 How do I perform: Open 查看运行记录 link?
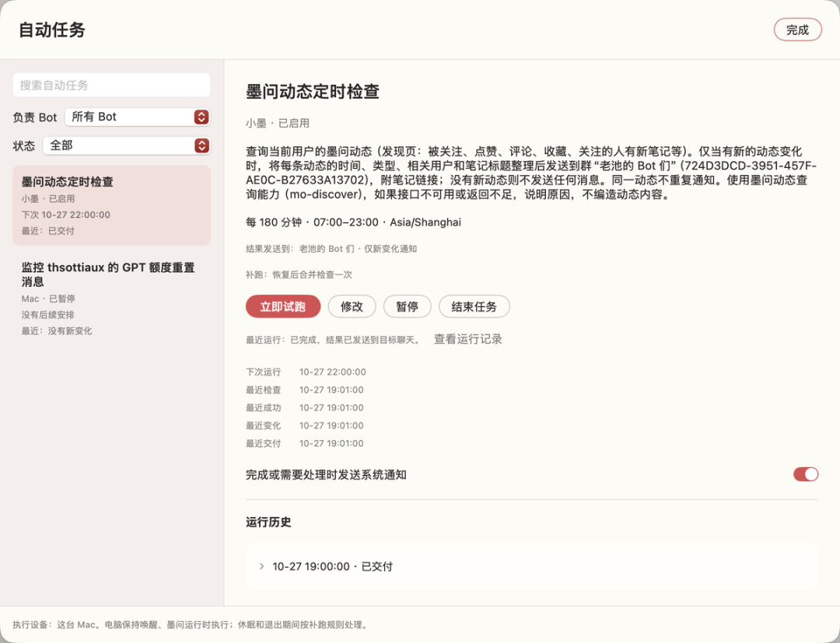point(467,340)
